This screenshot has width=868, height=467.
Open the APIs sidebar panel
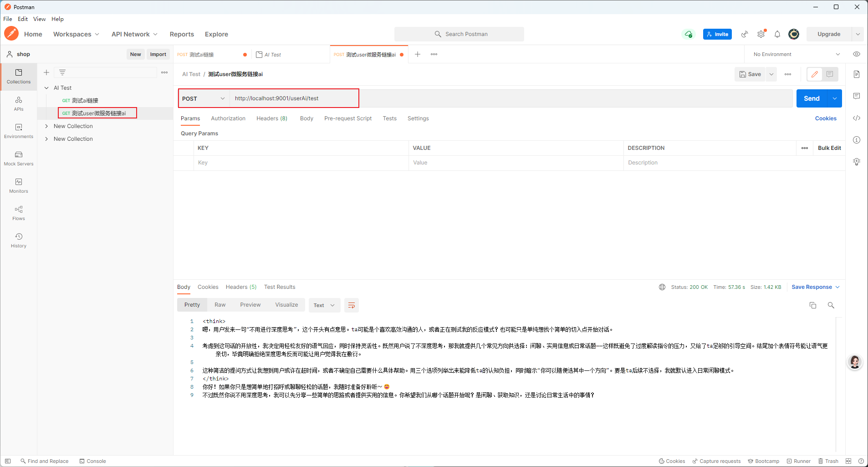tap(19, 104)
